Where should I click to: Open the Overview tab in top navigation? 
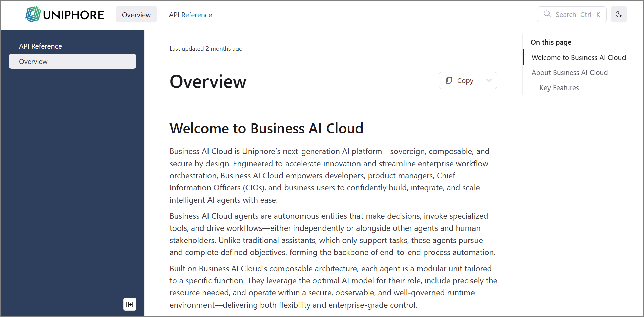[136, 15]
